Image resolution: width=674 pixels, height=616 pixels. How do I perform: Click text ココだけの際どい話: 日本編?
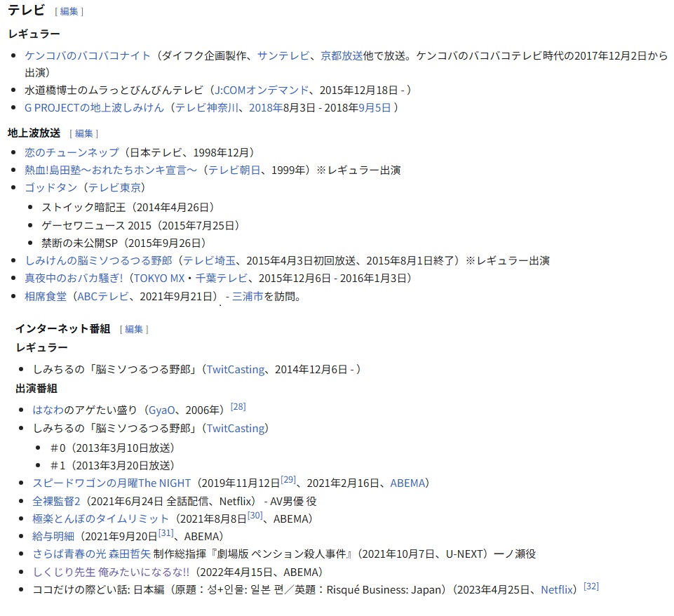98,590
